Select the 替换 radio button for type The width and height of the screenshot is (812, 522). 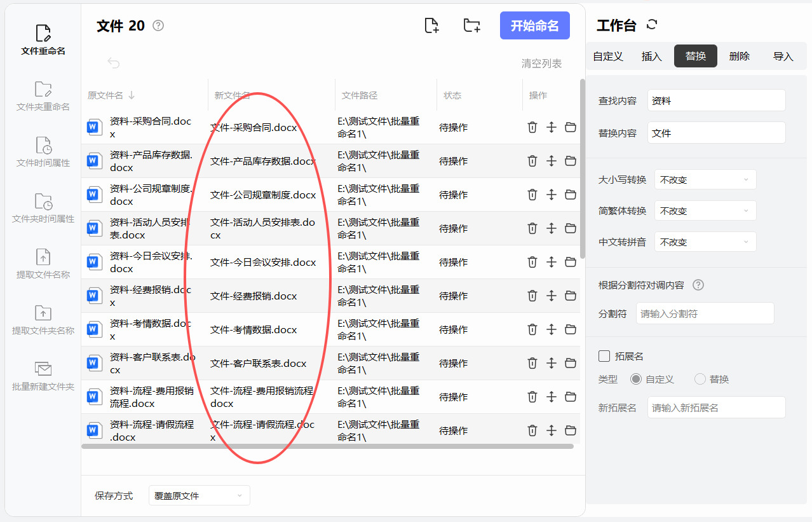[700, 379]
